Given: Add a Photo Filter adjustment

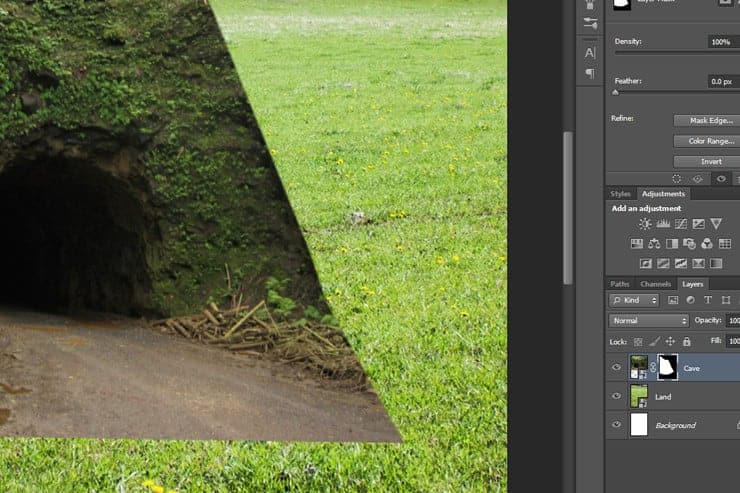Looking at the screenshot, I should [x=689, y=243].
